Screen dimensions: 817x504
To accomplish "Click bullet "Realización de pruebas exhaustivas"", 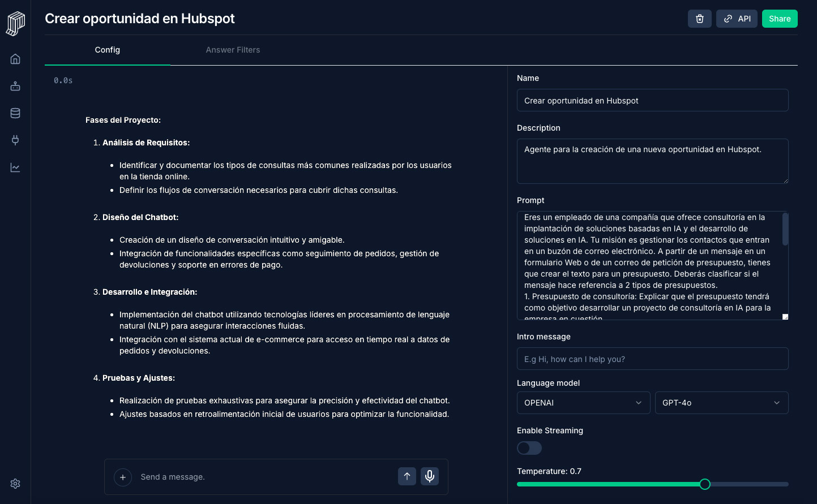I will click(285, 400).
